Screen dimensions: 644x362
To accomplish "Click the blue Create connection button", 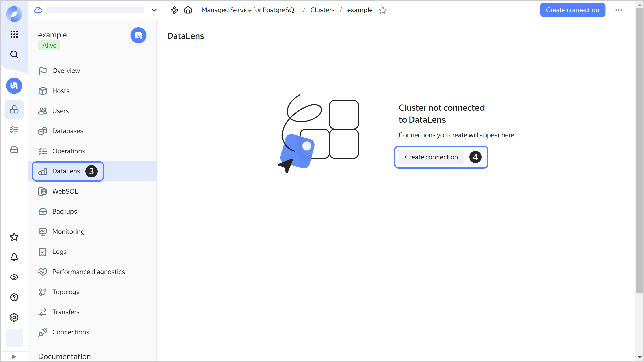I will pos(572,10).
